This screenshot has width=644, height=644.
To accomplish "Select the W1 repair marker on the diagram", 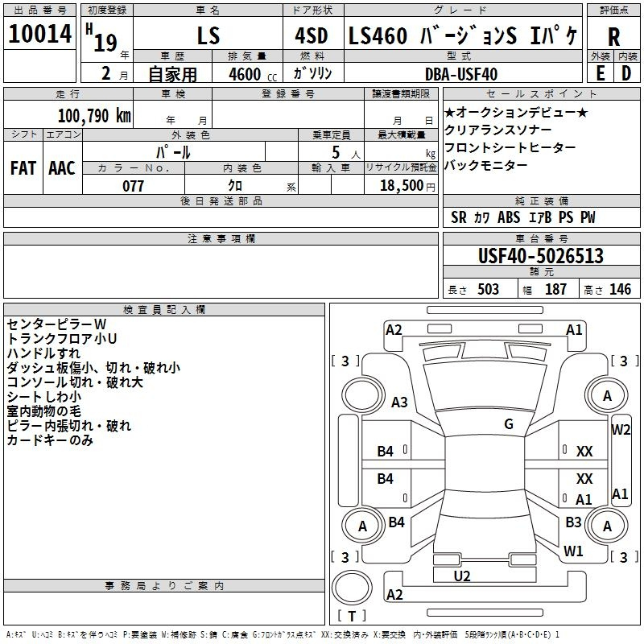I will coord(573,551).
